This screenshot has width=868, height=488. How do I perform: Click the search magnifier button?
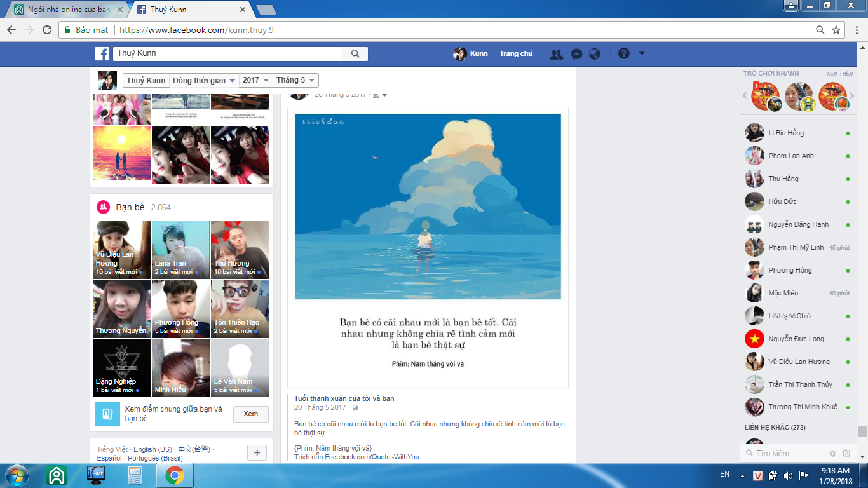(355, 54)
